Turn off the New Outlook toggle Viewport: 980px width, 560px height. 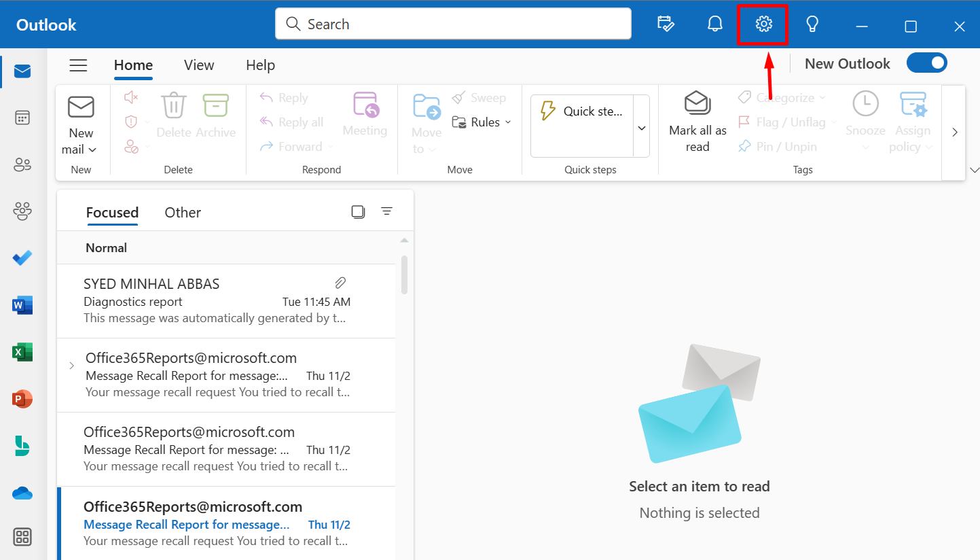click(926, 63)
